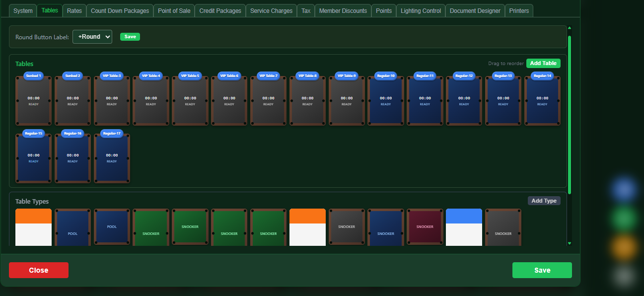The height and width of the screenshot is (296, 644).
Task: Select the second POOL table type tile
Action: pyautogui.click(x=111, y=226)
